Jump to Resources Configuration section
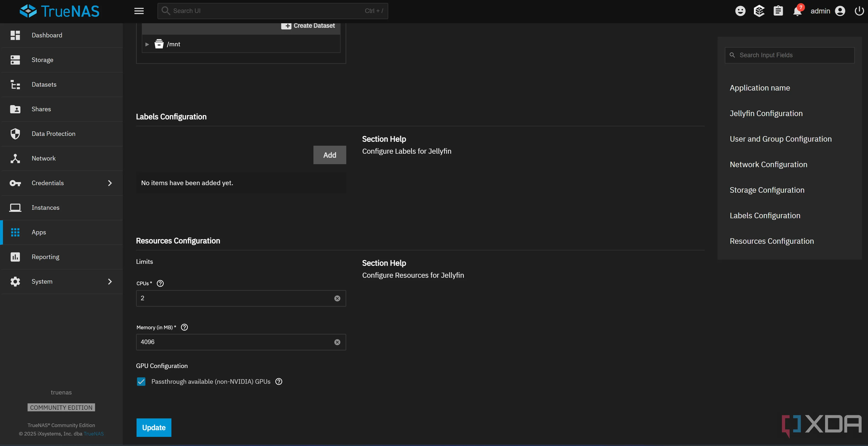Image resolution: width=868 pixels, height=446 pixels. [x=772, y=241]
